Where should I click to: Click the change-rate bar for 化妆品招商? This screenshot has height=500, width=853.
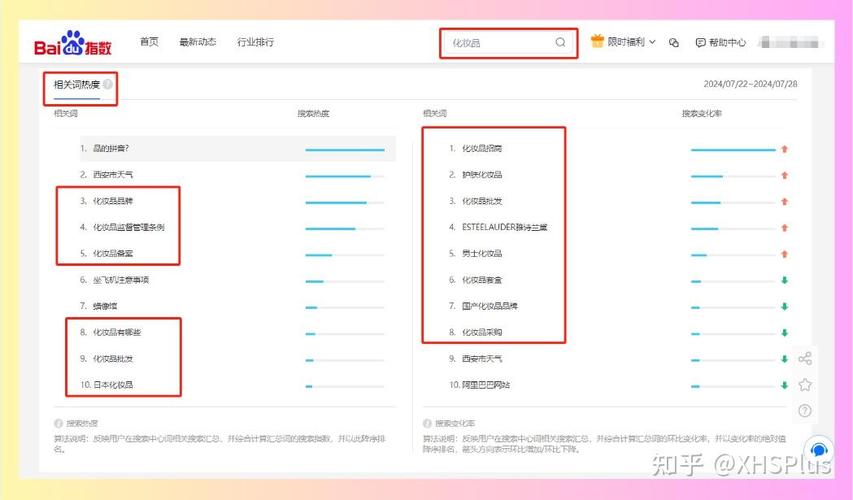pyautogui.click(x=733, y=150)
